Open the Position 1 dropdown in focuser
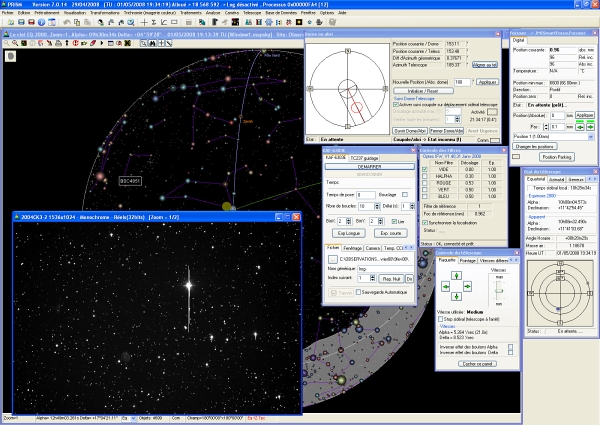This screenshot has height=425, width=600. tap(590, 137)
